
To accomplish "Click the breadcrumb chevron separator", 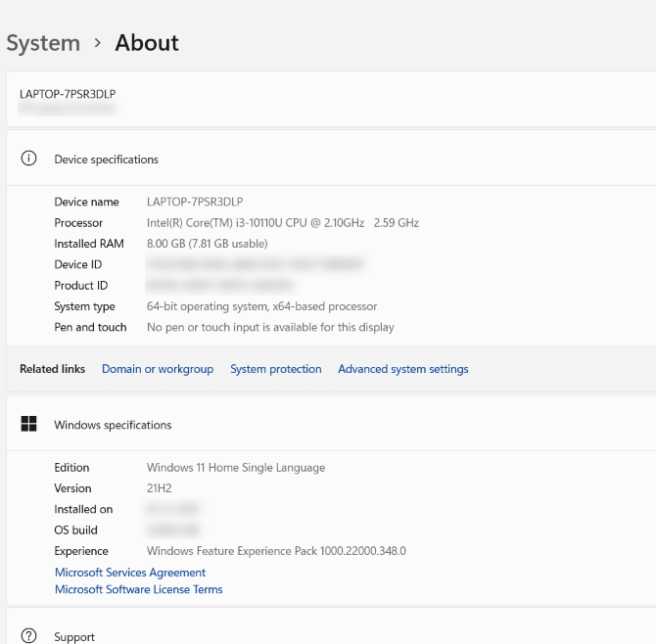I will (98, 43).
